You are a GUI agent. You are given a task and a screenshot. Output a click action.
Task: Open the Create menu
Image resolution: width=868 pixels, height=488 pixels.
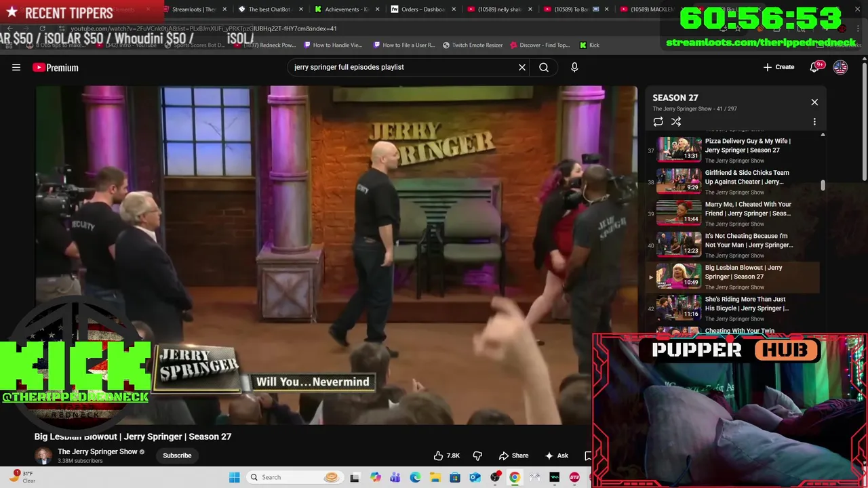coord(778,67)
